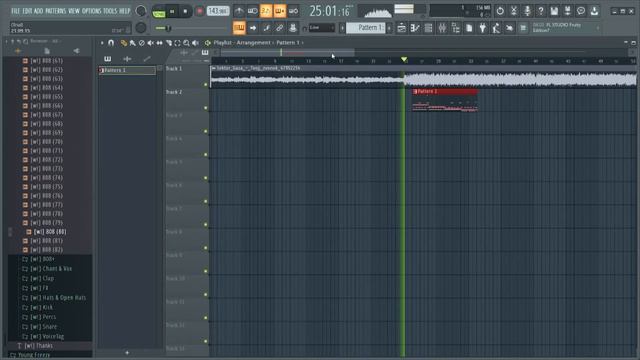Click the microphone one-click recording icon
The height and width of the screenshot is (360, 640).
527,11
